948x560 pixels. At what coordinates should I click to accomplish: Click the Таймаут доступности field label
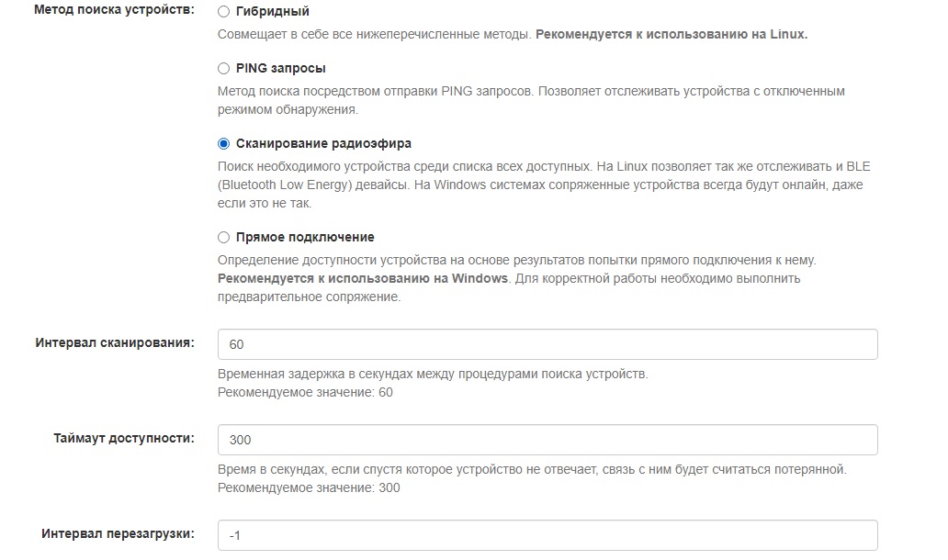pos(124,438)
